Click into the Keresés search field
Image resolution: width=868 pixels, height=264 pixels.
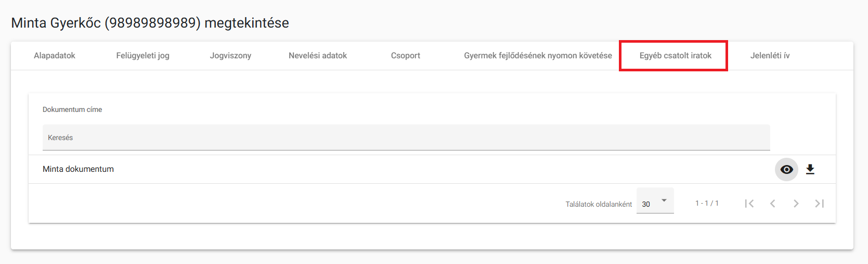tap(406, 137)
